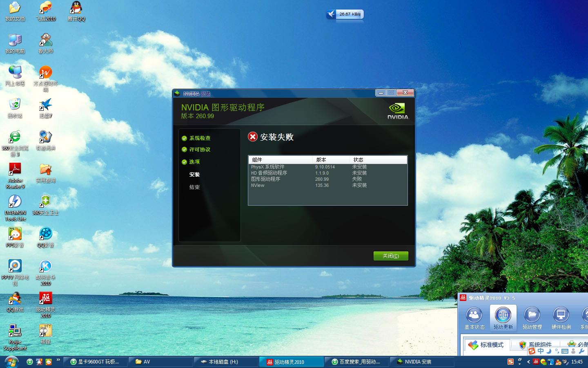Open the 我的文档 desktop icon

[15, 11]
